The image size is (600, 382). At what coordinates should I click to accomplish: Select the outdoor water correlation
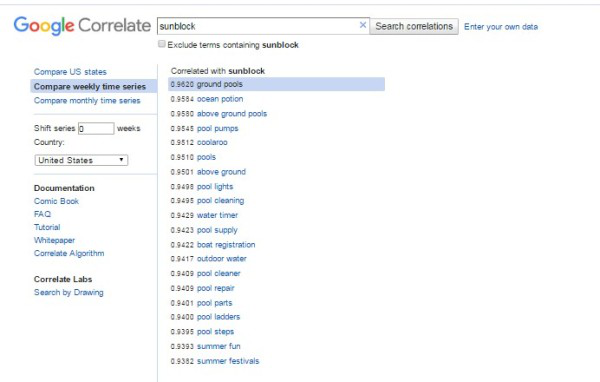[222, 259]
